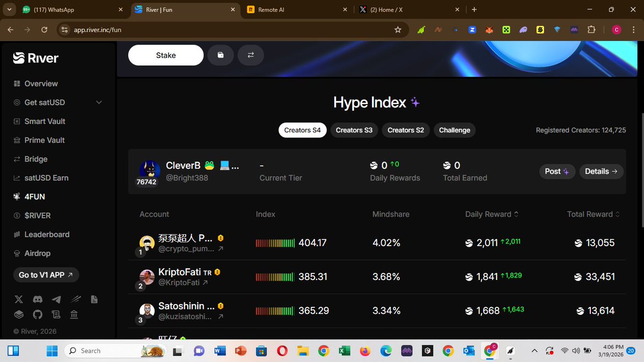The height and width of the screenshot is (362, 644).
Task: Open the green chart bars extension icon
Action: (x=421, y=30)
